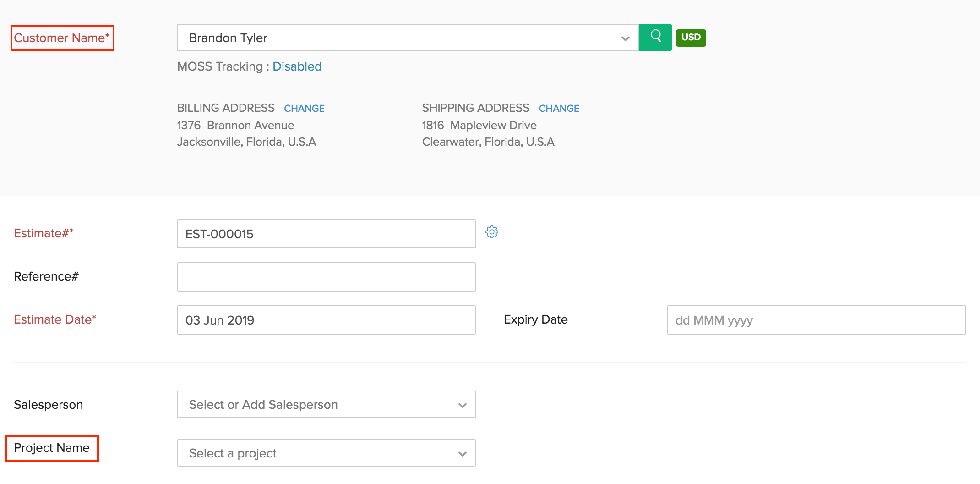Click the Customer Name label

[x=62, y=38]
